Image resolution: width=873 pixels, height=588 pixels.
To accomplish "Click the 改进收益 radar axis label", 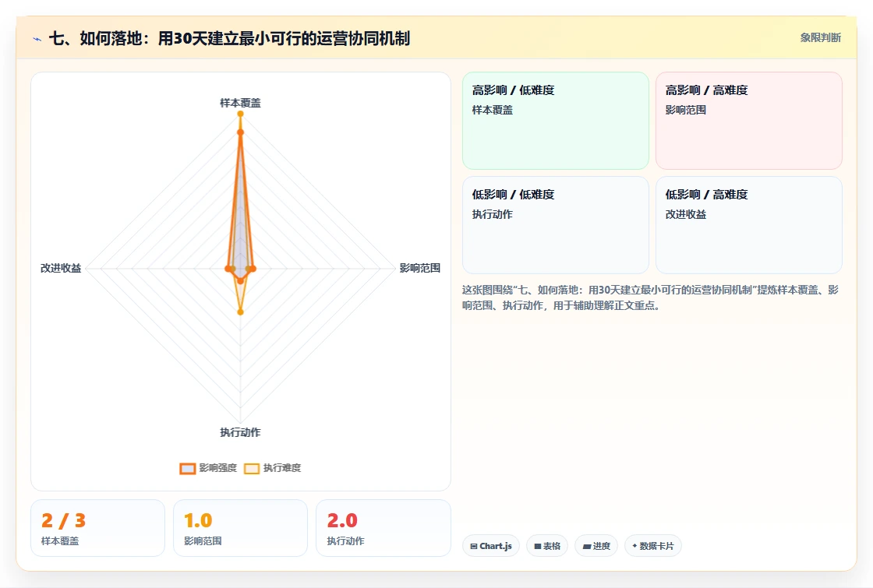I will click(x=61, y=268).
